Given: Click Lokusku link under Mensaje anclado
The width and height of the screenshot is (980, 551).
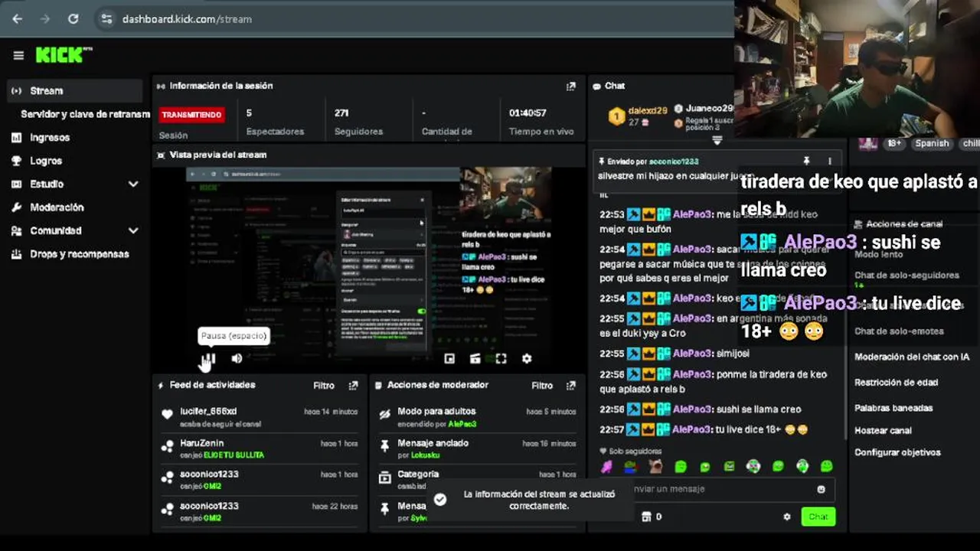Looking at the screenshot, I should click(x=426, y=455).
